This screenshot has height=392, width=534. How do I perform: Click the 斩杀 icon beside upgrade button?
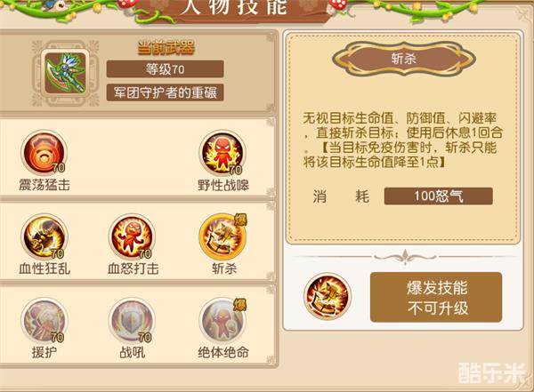[328, 296]
